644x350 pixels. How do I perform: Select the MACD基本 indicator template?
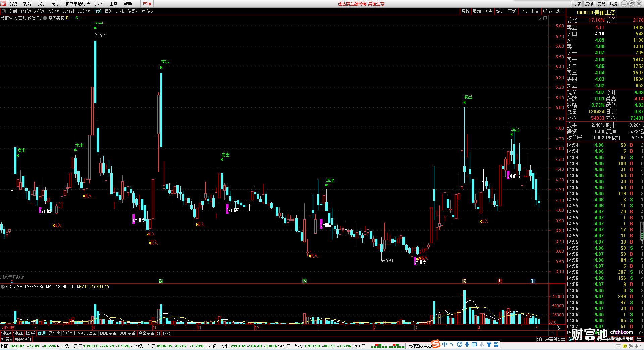coord(87,333)
